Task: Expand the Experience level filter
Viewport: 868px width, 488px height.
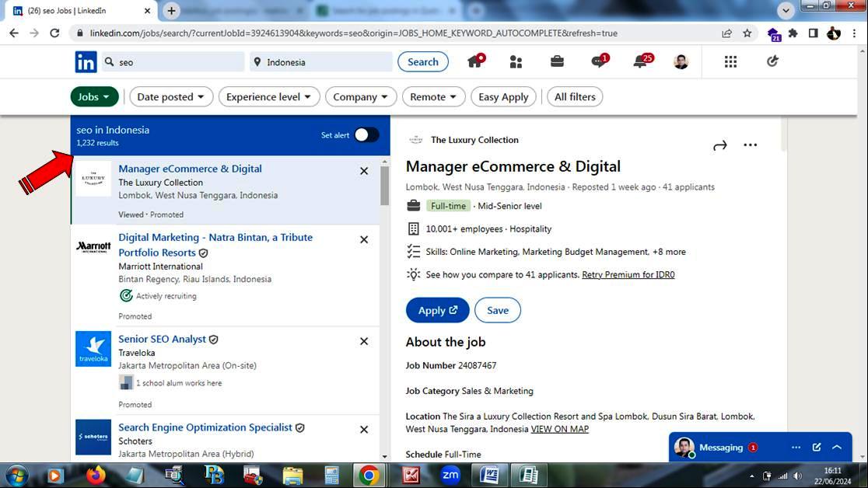Action: point(269,97)
